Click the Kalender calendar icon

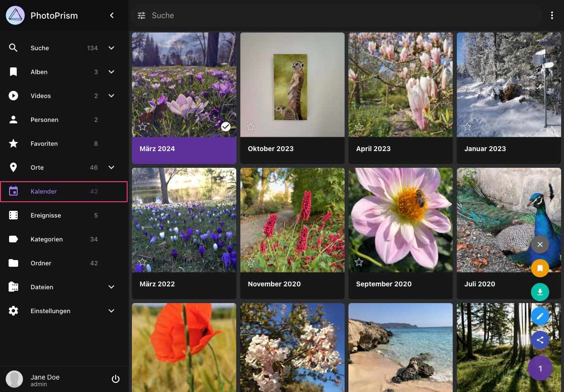13,191
